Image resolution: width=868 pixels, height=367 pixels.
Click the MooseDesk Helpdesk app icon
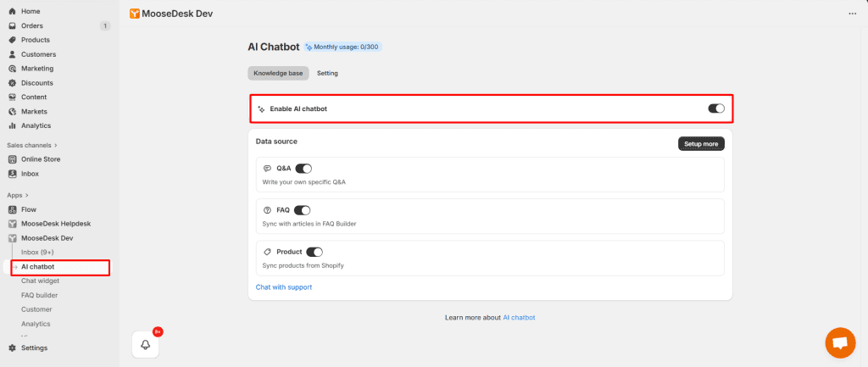pos(12,224)
